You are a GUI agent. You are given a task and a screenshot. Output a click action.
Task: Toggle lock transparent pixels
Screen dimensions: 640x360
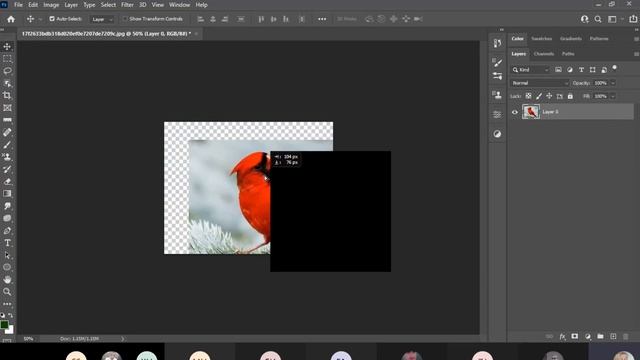pos(528,96)
